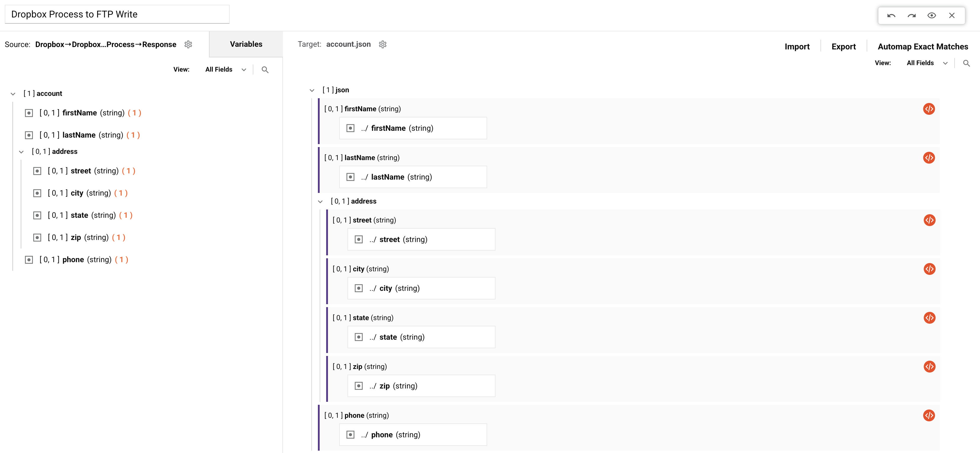Collapse the target json root node
The image size is (980, 453).
[312, 91]
